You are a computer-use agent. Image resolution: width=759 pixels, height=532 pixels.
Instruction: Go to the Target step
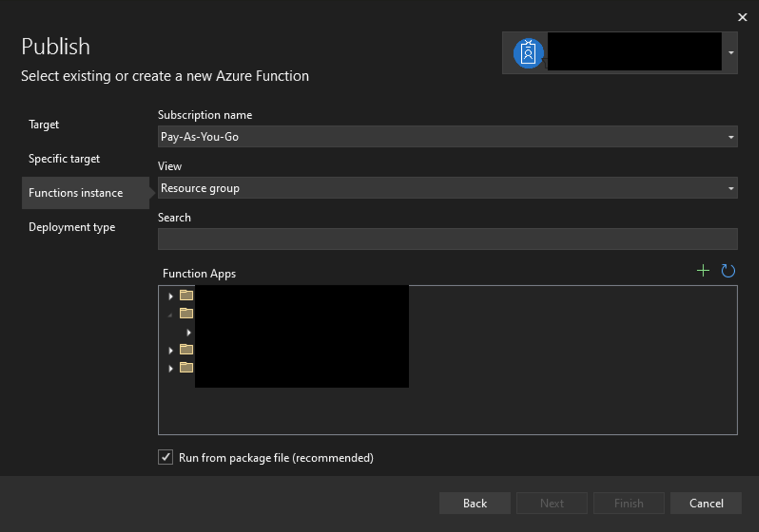tap(44, 125)
